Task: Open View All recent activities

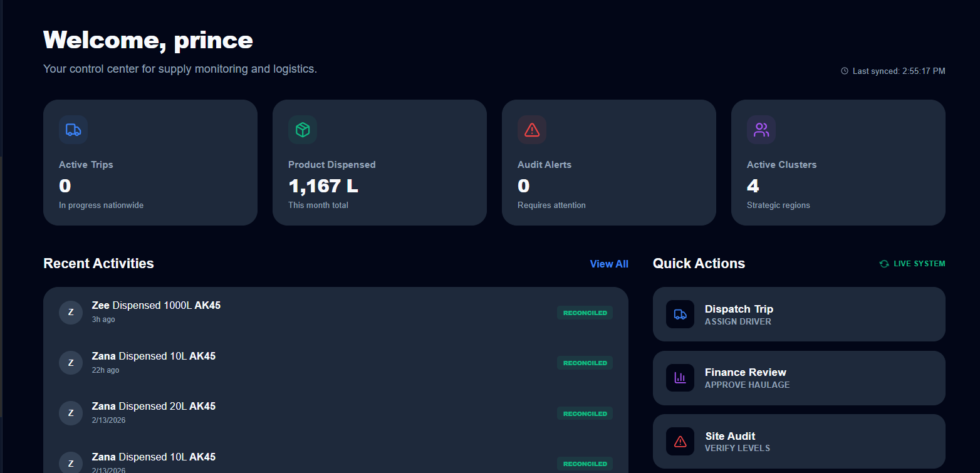Action: point(609,264)
